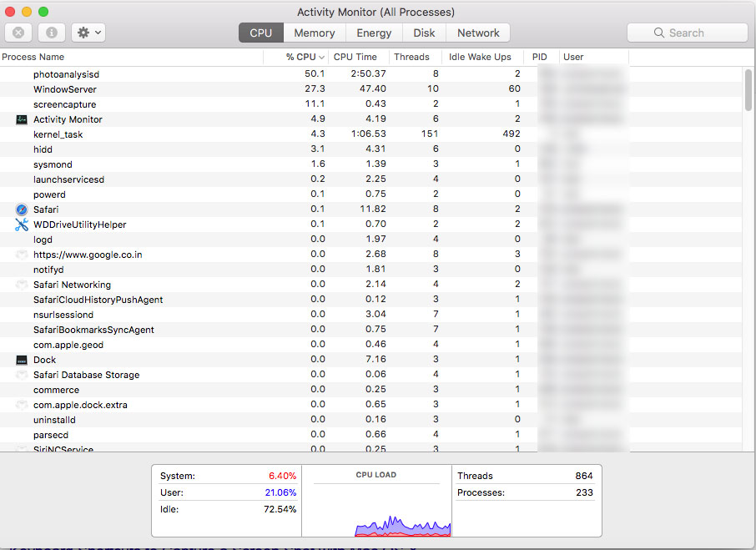Sort by Idle Wake Ups column header
The width and height of the screenshot is (756, 550).
tap(482, 57)
